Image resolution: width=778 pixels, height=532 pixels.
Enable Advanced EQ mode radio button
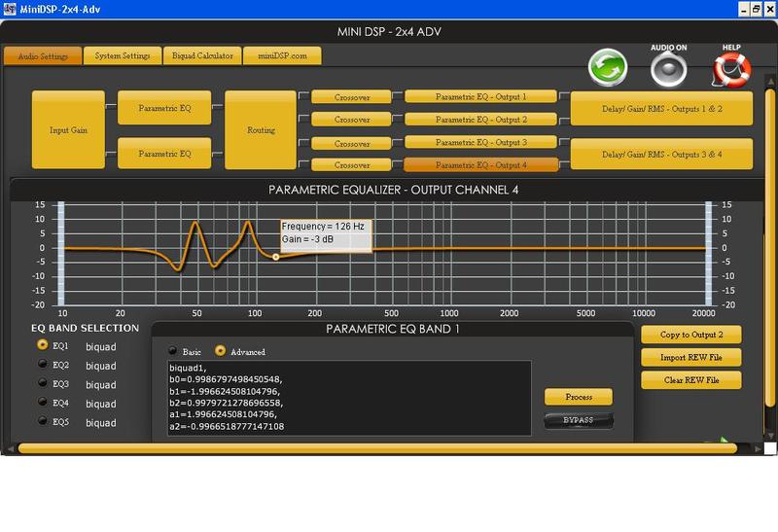point(220,351)
